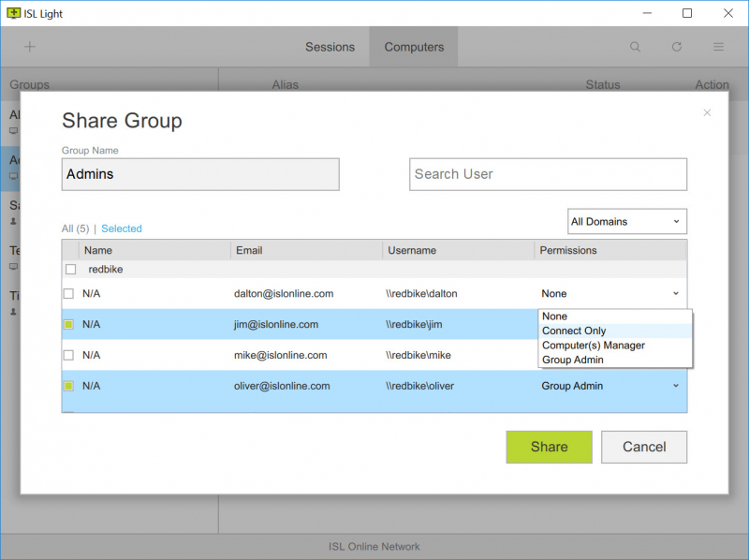
Task: Choose Connect Only in the permissions list
Action: (x=615, y=331)
